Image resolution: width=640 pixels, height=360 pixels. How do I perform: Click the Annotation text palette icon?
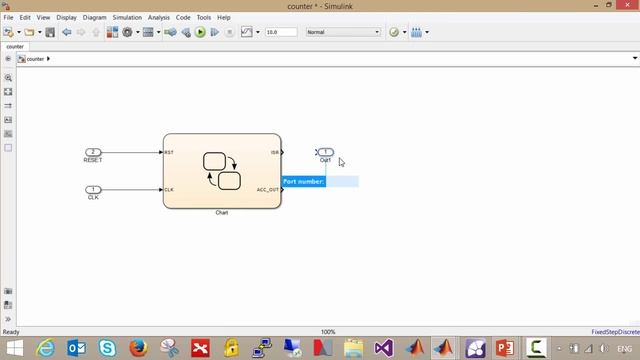pos(8,120)
